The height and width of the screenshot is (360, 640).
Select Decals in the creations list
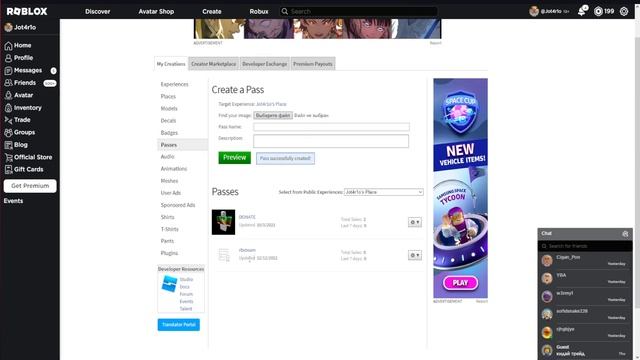click(168, 121)
